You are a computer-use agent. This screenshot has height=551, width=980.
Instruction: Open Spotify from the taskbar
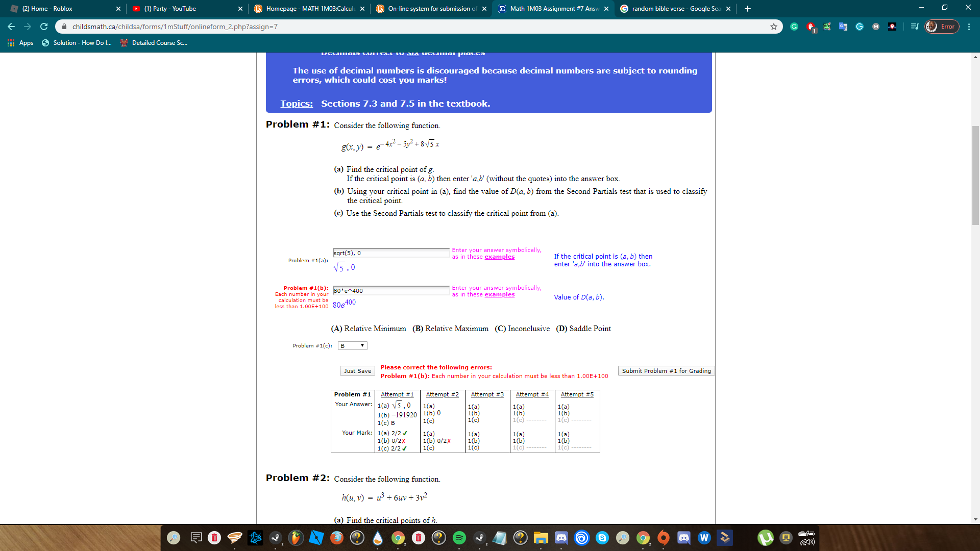tap(459, 537)
